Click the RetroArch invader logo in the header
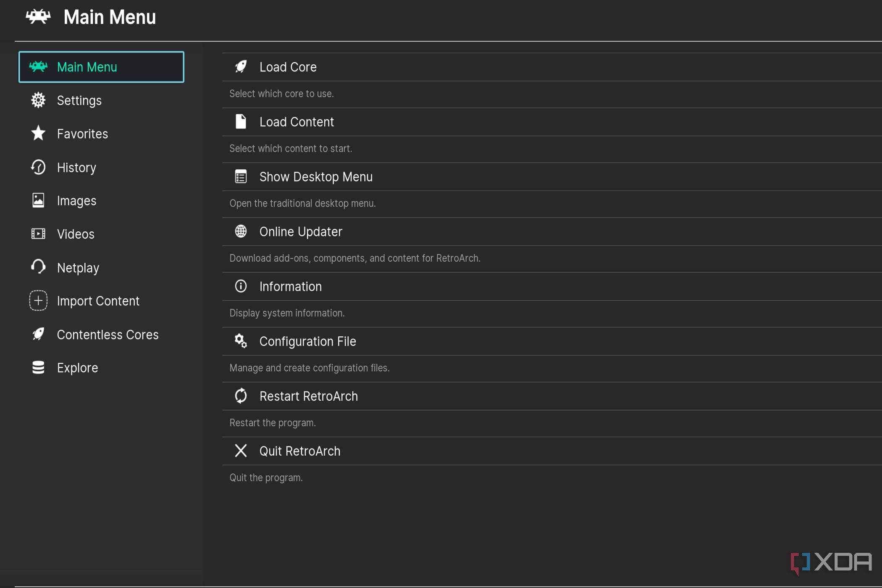This screenshot has height=588, width=882. (38, 17)
